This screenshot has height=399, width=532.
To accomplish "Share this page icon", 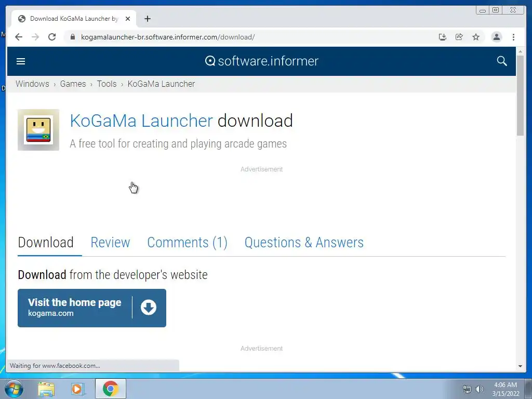I will pyautogui.click(x=459, y=37).
